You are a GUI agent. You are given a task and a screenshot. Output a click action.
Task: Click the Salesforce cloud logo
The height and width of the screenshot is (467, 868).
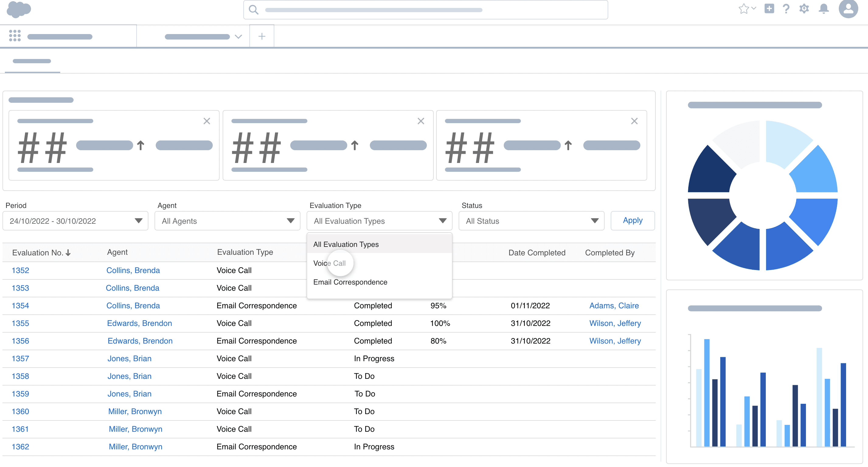(19, 9)
